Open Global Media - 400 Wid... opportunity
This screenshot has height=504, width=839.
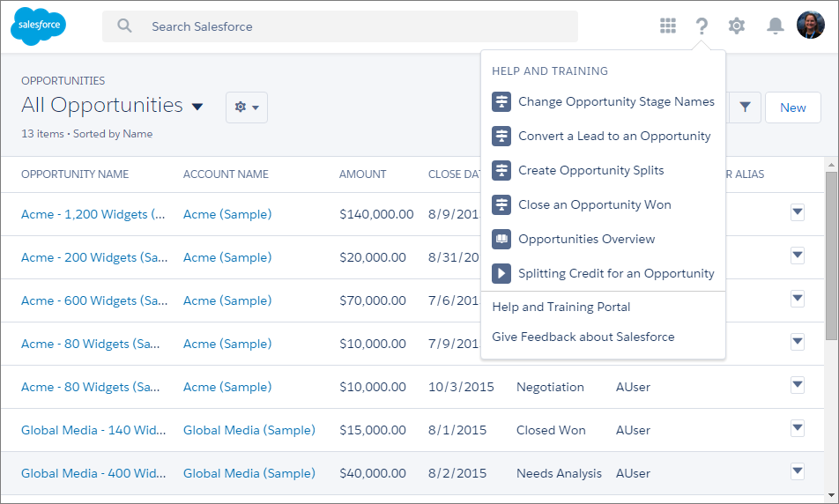[93, 473]
